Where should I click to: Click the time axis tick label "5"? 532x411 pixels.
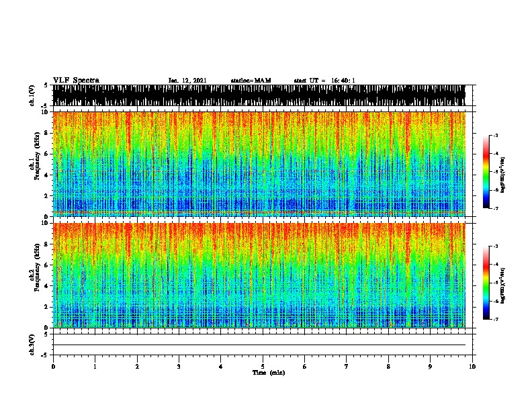[263, 367]
